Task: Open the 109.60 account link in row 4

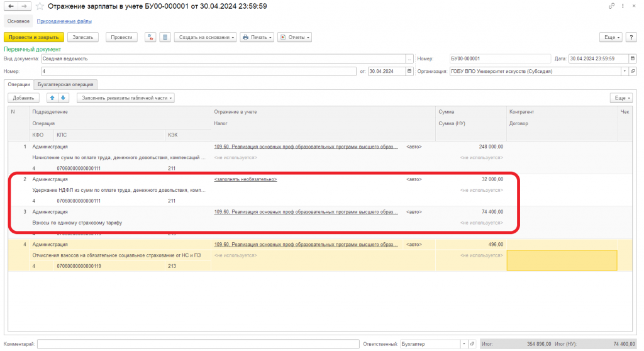Action: pyautogui.click(x=306, y=244)
